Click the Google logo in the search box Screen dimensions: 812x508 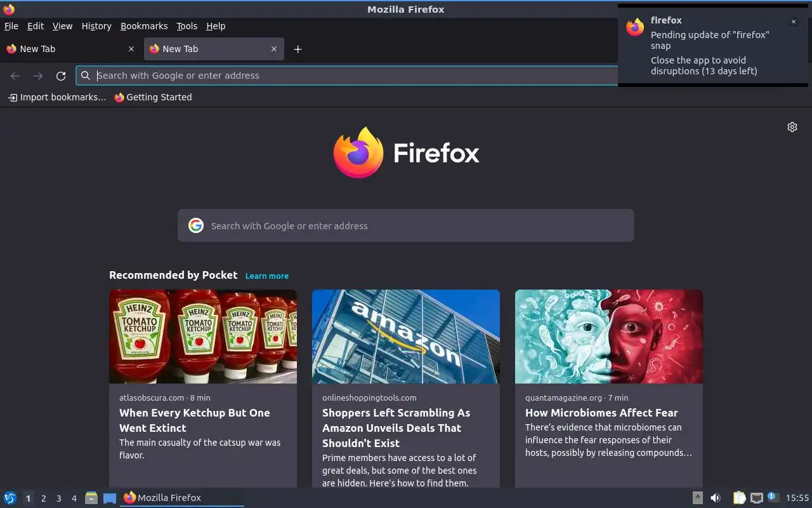tap(196, 225)
